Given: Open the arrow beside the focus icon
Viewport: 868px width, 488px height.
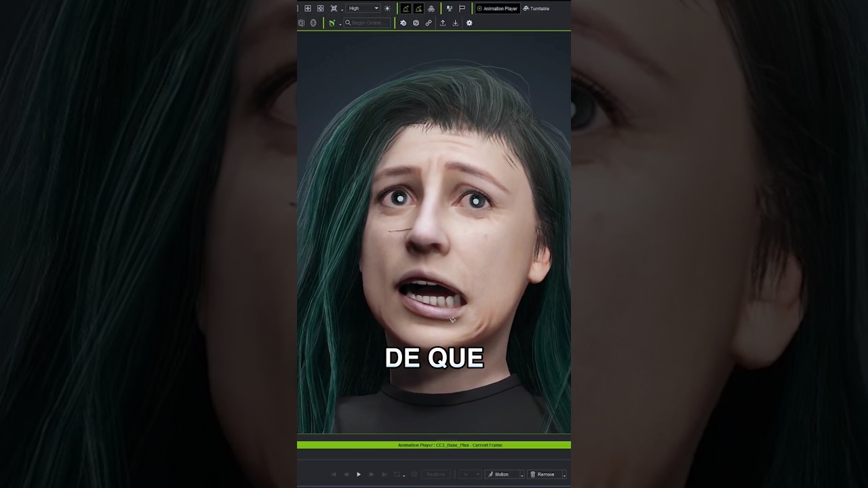Looking at the screenshot, I should (342, 9).
